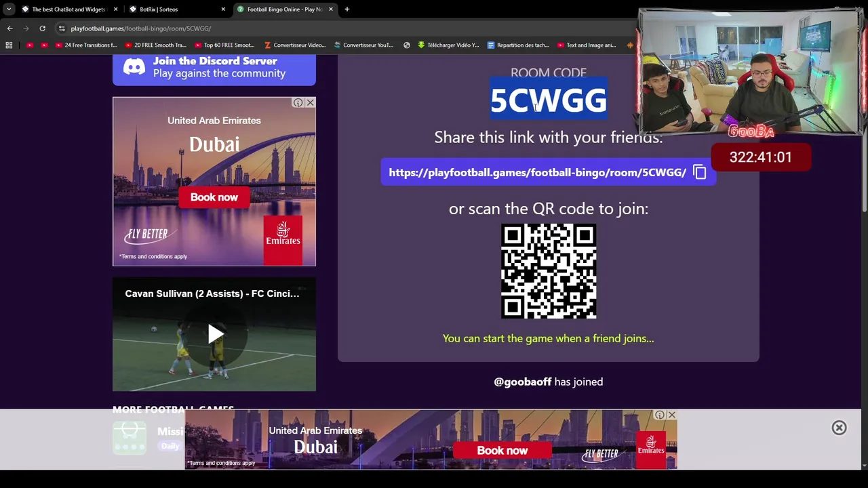Play the Cavan Sullivan video
Viewport: 868px width, 488px height.
coord(215,333)
